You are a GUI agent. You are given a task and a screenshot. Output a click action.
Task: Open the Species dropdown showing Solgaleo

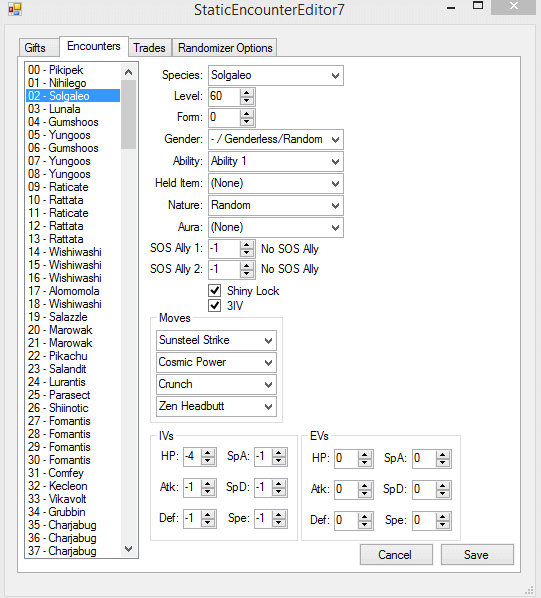click(276, 76)
